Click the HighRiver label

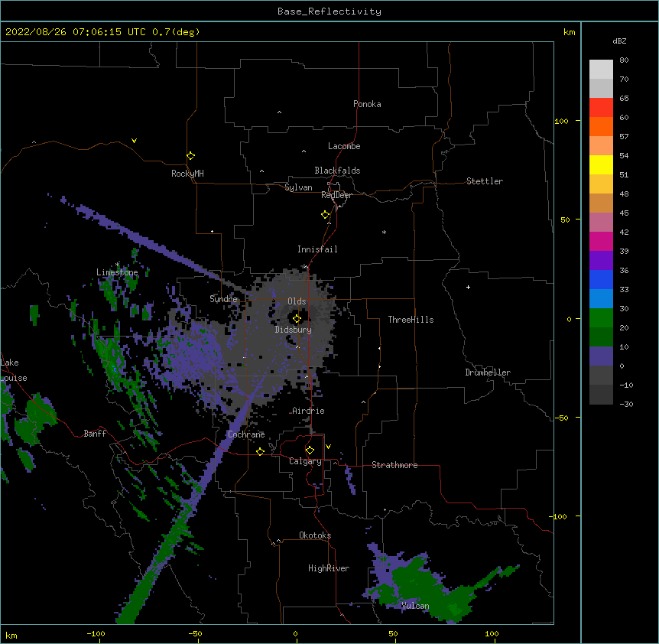[329, 568]
